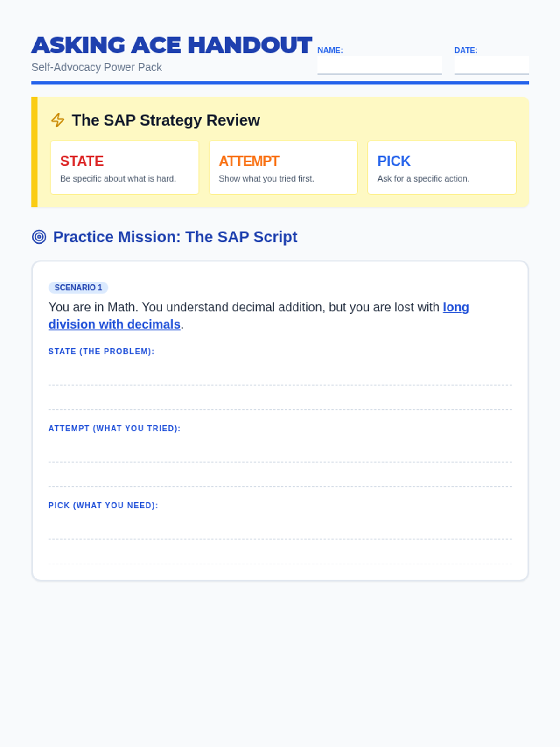Click the lightning bolt icon
This screenshot has height=747, width=560.
pyautogui.click(x=57, y=120)
